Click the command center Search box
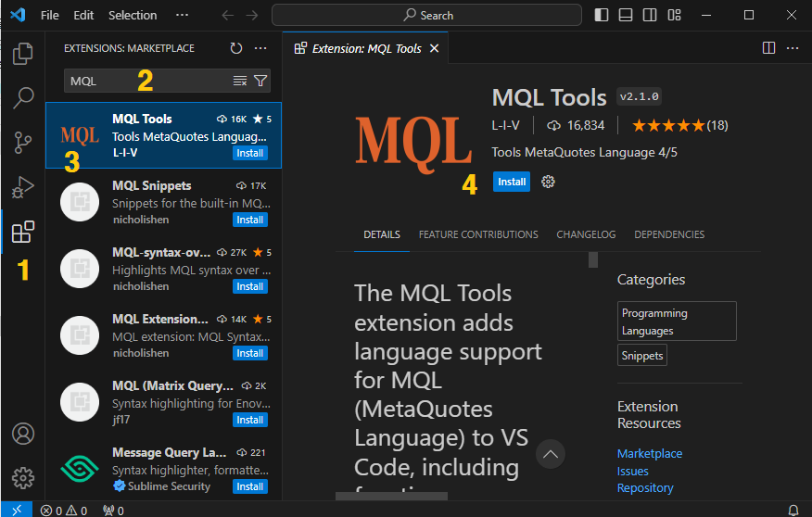Image resolution: width=812 pixels, height=517 pixels. [426, 15]
